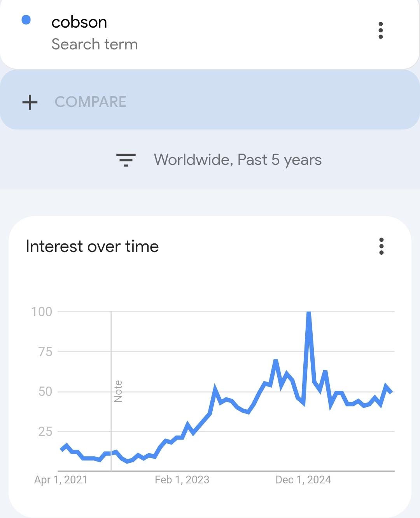Open the Interest over time options menu
Image resolution: width=420 pixels, height=518 pixels.
[381, 246]
